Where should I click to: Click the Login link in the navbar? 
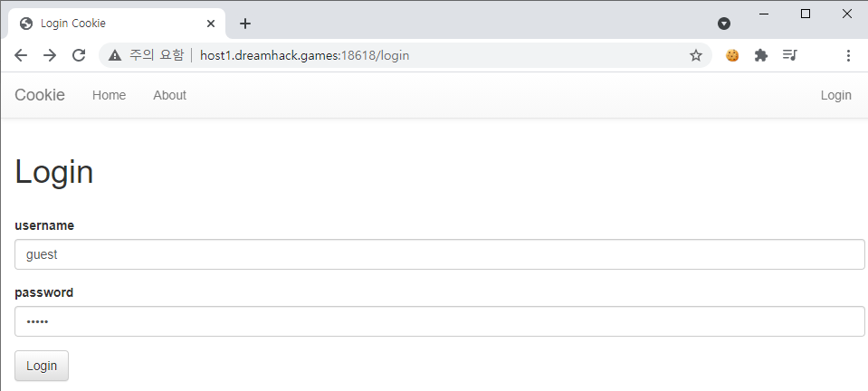(x=836, y=95)
